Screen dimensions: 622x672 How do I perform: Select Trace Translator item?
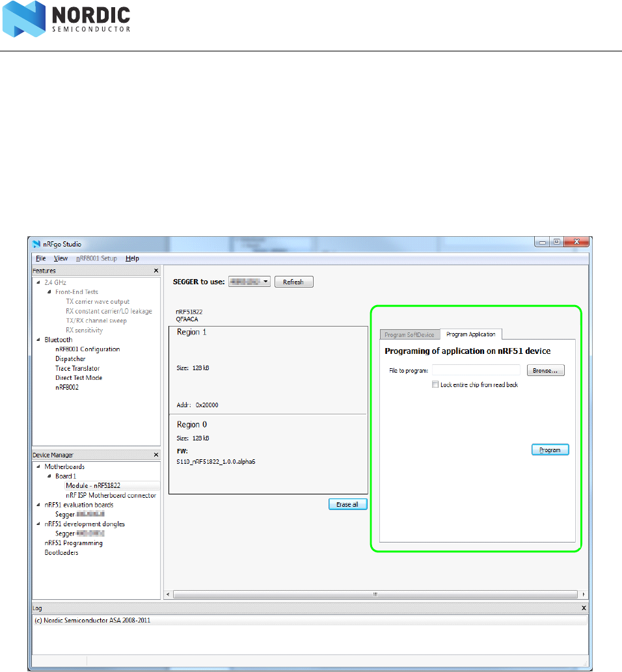point(77,368)
